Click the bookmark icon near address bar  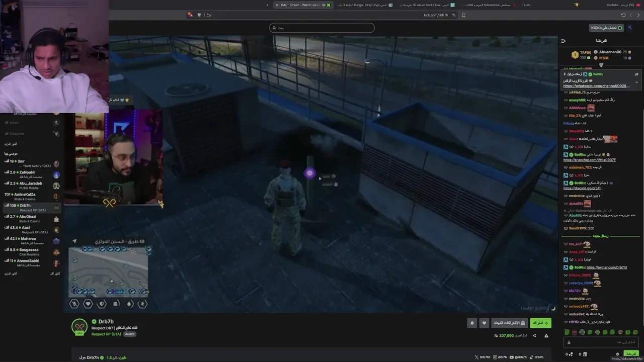pyautogui.click(x=463, y=15)
